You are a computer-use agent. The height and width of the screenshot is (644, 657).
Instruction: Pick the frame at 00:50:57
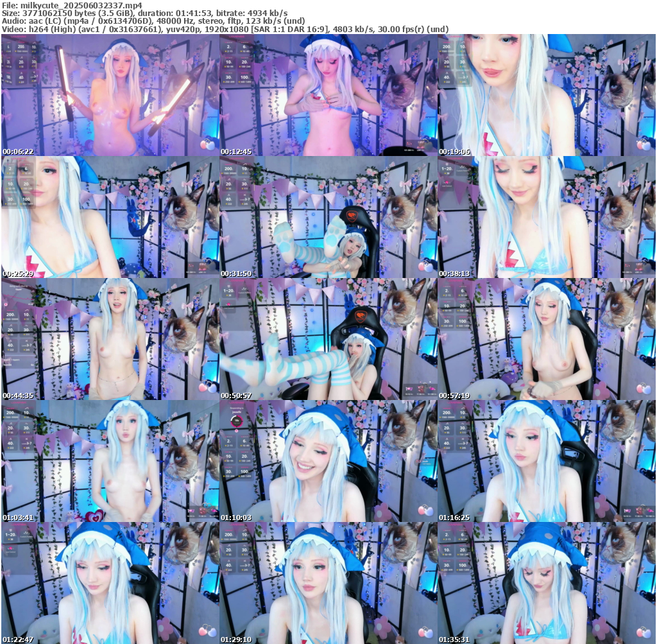(328, 339)
